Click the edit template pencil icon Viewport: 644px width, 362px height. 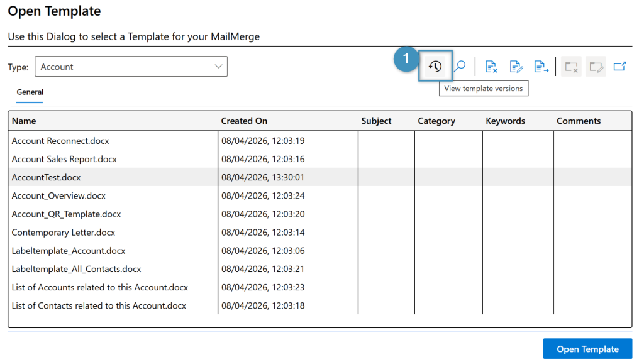coord(516,66)
